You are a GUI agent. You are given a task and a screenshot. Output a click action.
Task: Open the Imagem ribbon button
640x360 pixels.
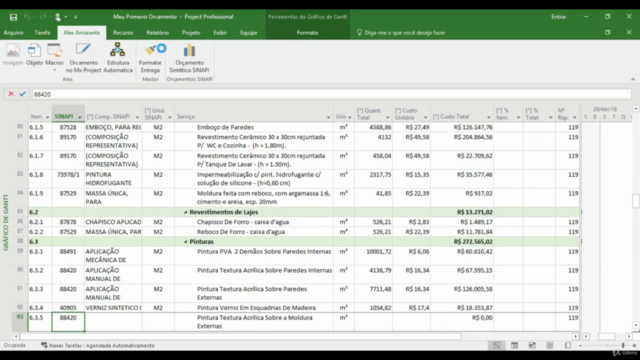point(13,55)
